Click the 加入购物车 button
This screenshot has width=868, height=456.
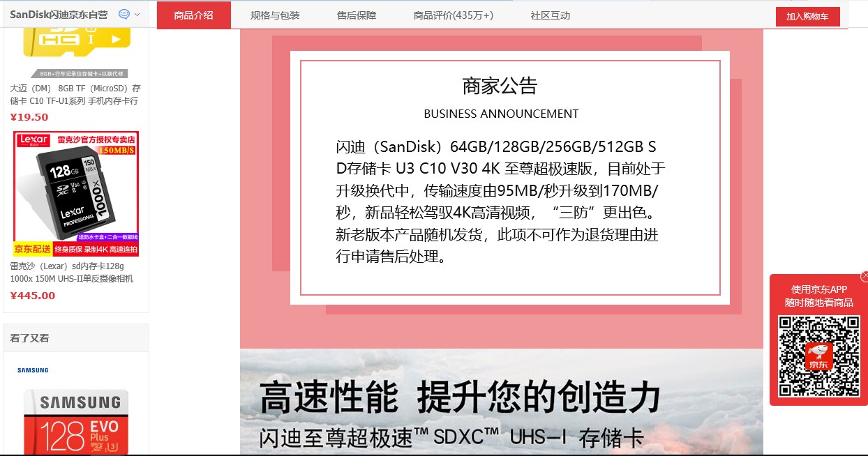[807, 16]
